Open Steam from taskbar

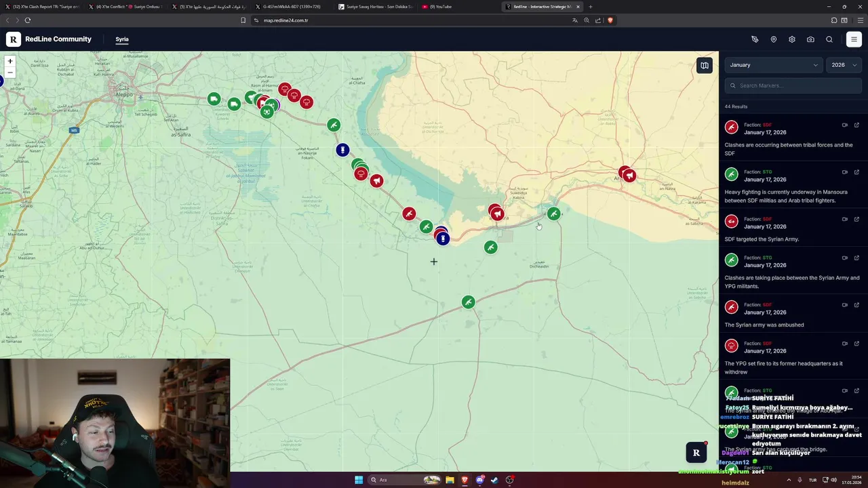click(494, 480)
